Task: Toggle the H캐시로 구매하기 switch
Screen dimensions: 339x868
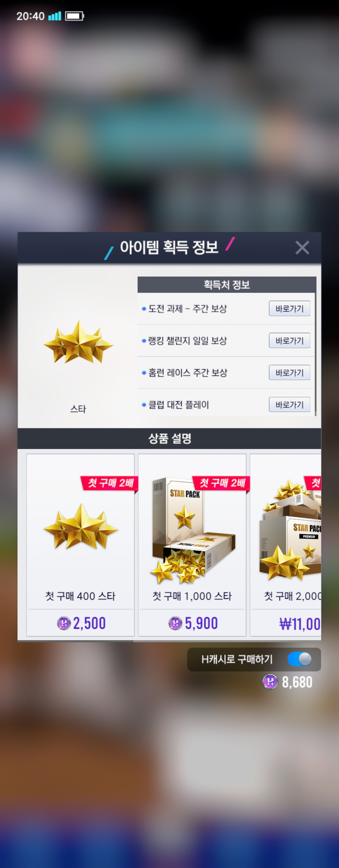Action: [300, 659]
